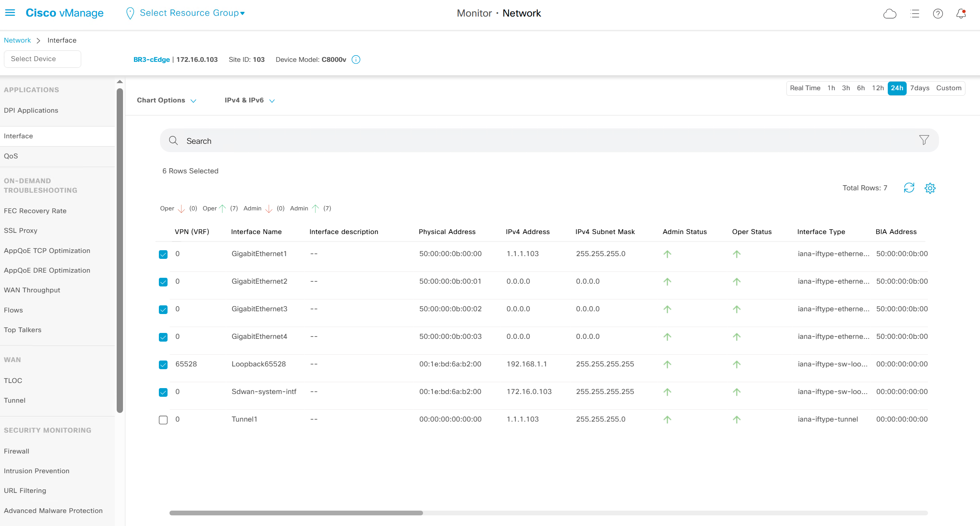Click the device info icon
The image size is (980, 526).
point(356,59)
